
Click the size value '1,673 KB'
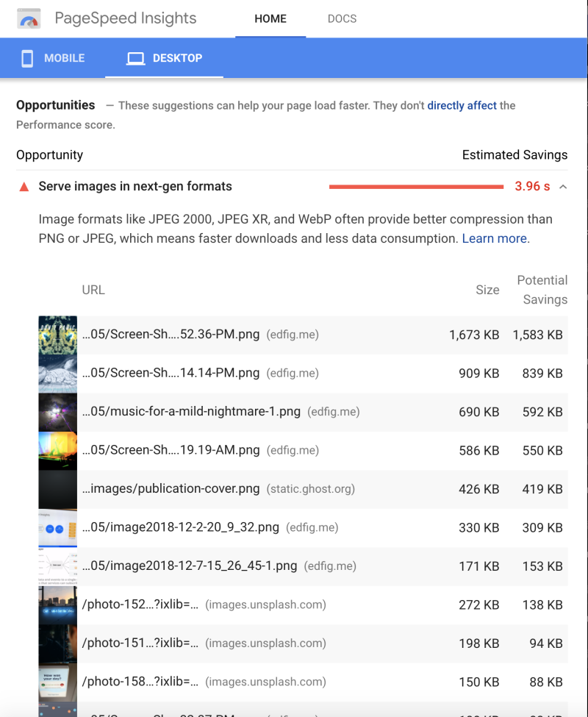474,335
